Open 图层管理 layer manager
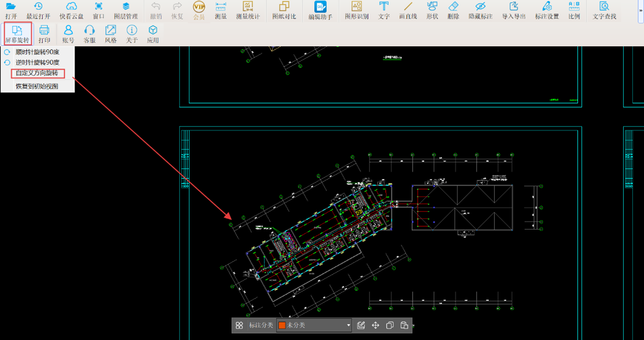 click(x=126, y=10)
